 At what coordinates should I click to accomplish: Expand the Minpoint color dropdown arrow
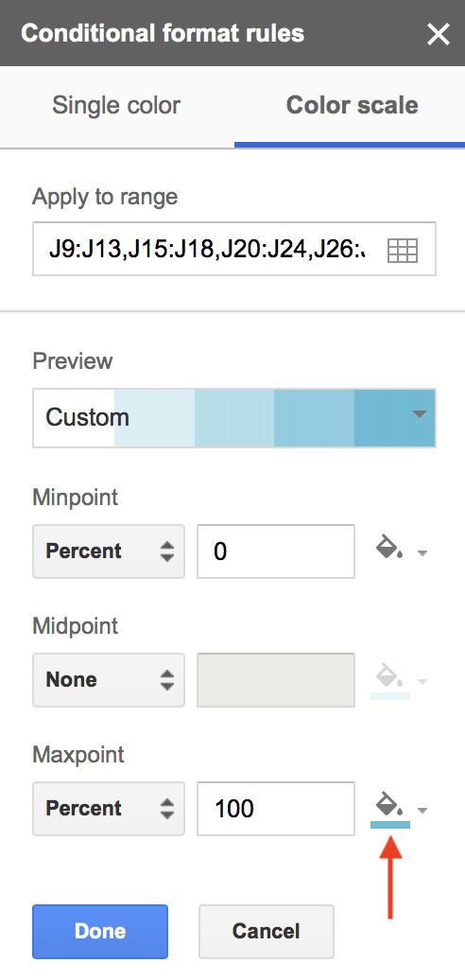(422, 552)
